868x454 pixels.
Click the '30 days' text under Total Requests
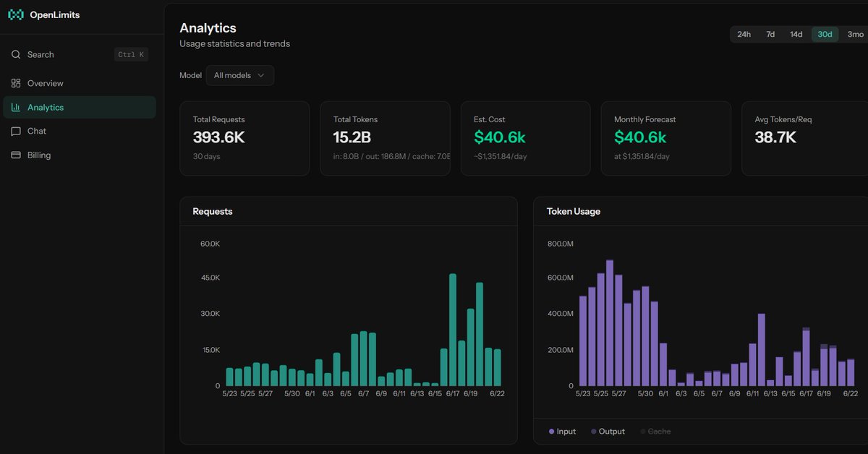[207, 156]
